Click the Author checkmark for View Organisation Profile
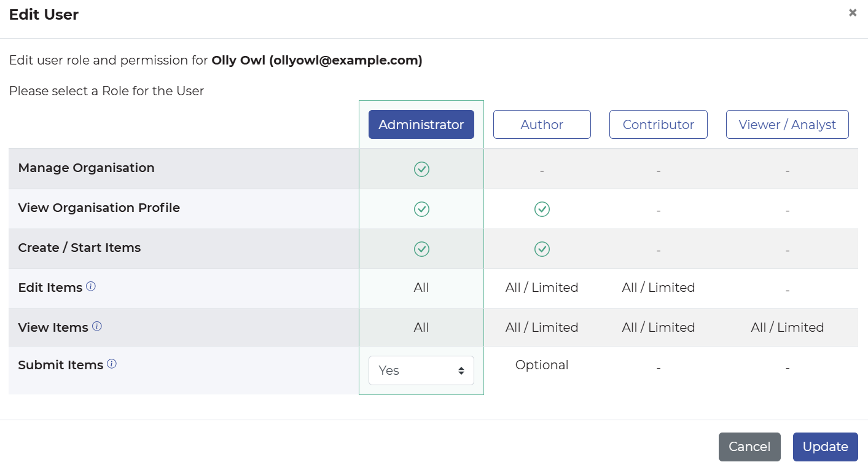 [x=542, y=209]
